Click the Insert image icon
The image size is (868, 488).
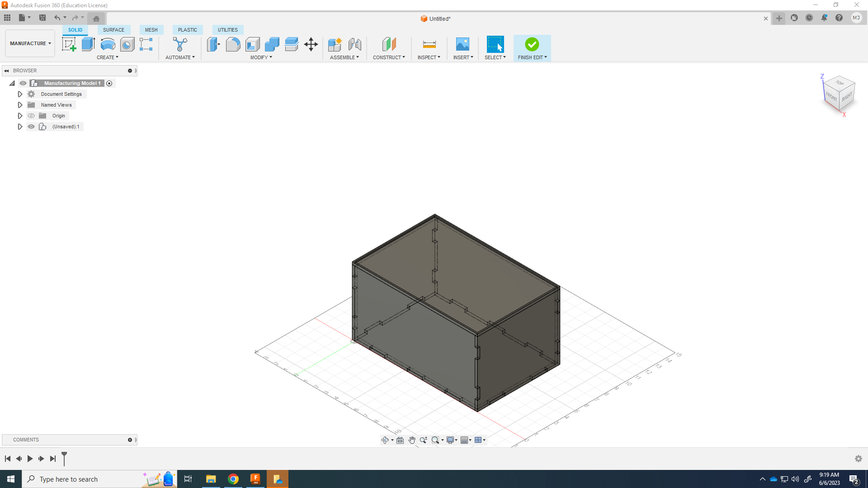tap(462, 44)
